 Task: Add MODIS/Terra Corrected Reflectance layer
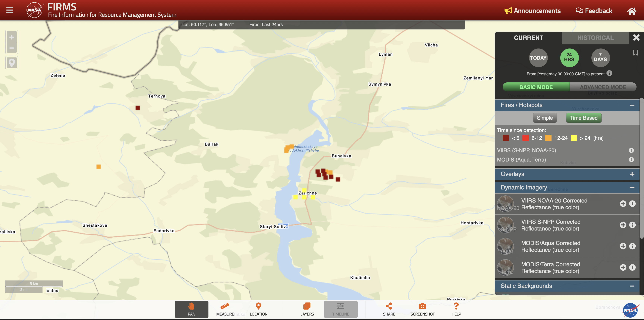point(623,267)
